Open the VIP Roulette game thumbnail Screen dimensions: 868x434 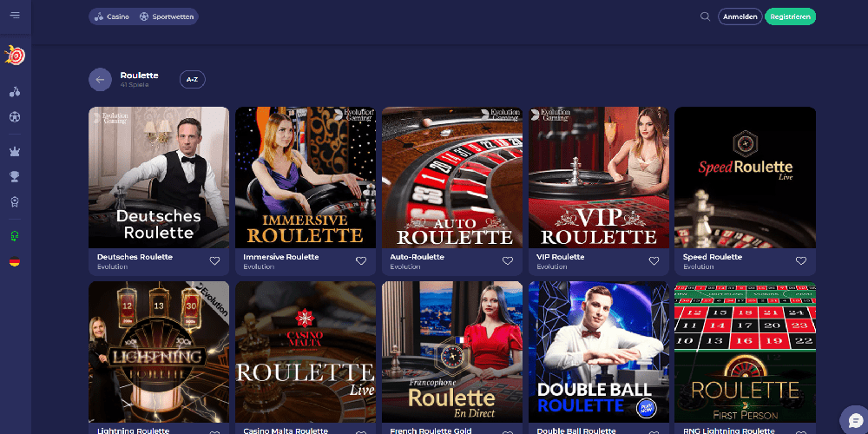[x=598, y=177]
